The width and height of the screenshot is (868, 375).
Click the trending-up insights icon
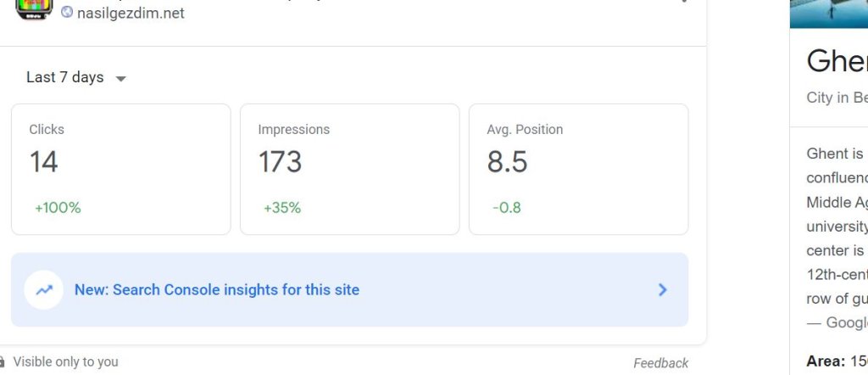pyautogui.click(x=44, y=289)
